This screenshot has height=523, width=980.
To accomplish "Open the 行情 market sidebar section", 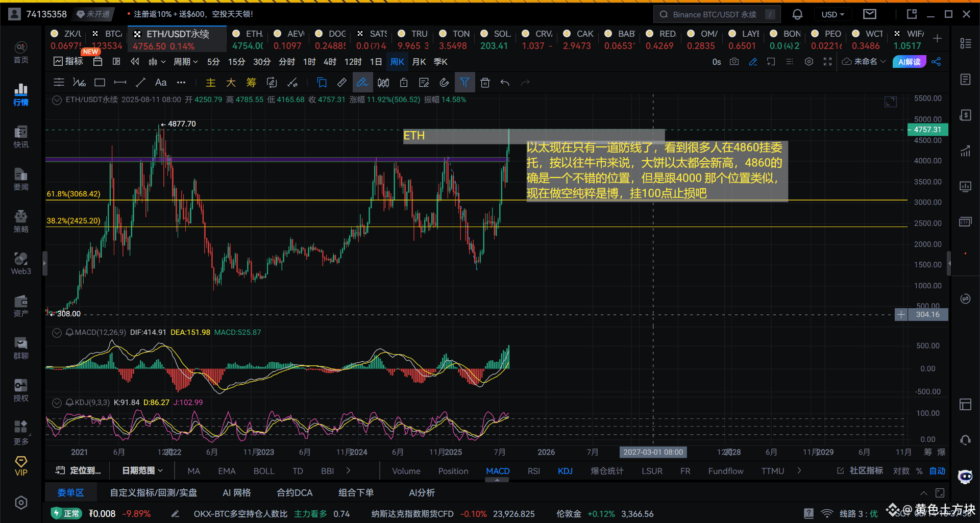I will click(x=21, y=95).
